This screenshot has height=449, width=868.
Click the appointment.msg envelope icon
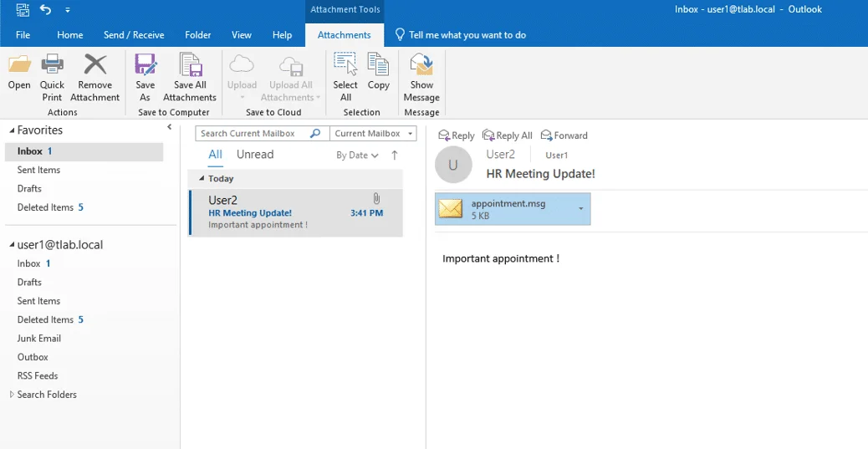click(451, 209)
